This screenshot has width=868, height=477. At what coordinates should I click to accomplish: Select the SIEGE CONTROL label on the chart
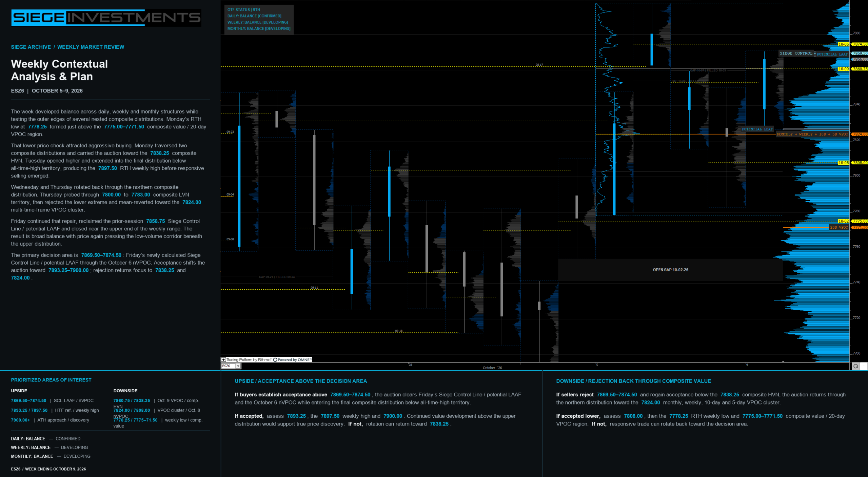point(796,53)
